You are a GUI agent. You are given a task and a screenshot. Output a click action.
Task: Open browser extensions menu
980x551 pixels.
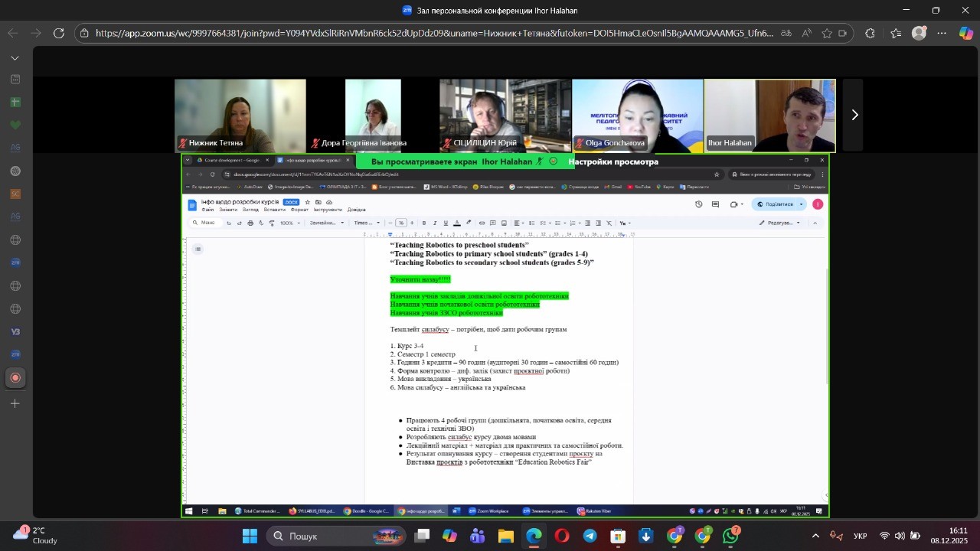(870, 33)
